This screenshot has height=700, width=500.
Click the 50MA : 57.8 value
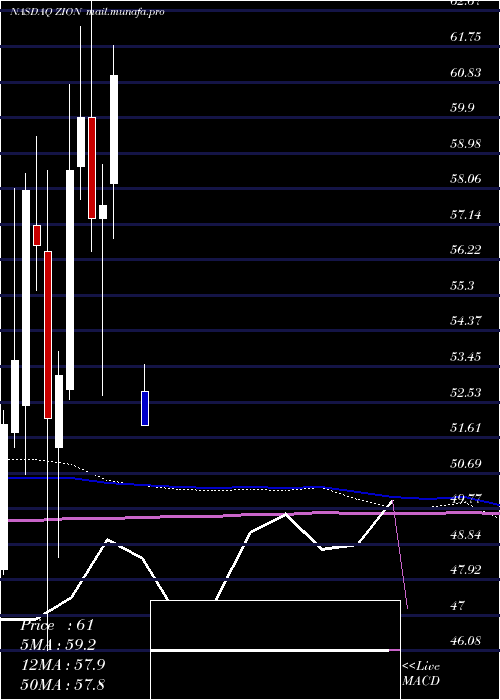click(63, 684)
